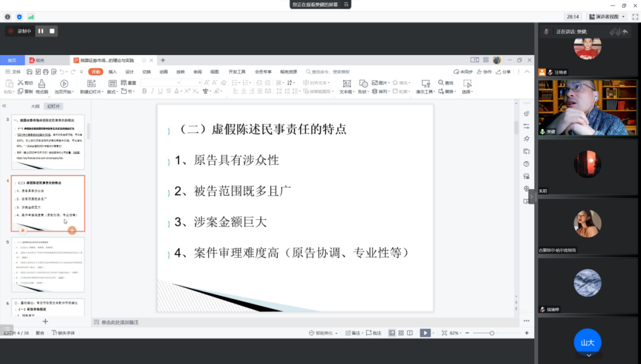This screenshot has width=641, height=364.
Task: Enter full screen mode in meeting
Action: coord(635,17)
